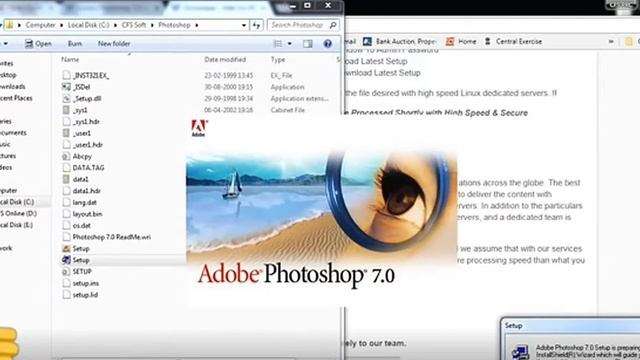Image resolution: width=640 pixels, height=360 pixels.
Task: Select the setup.ins file
Action: [x=85, y=283]
